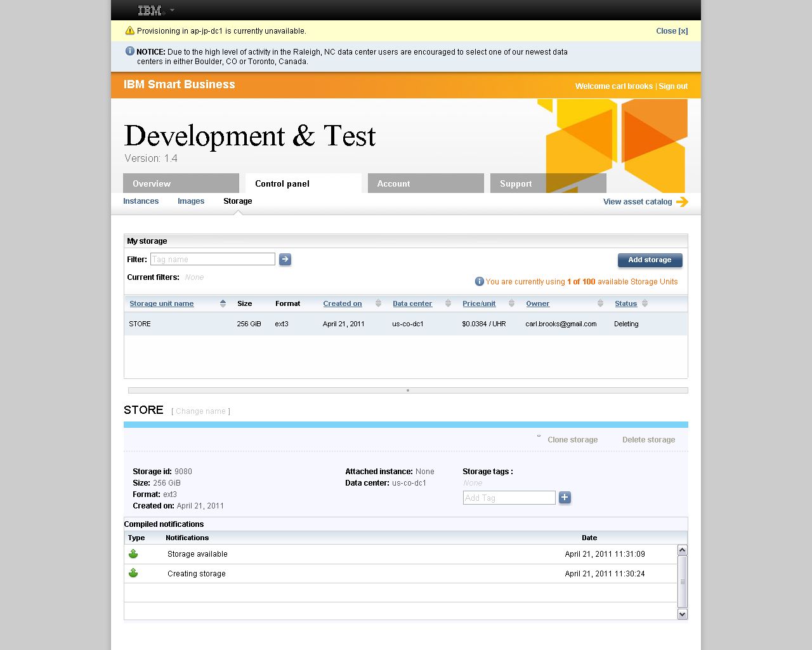Sign out of the account
The width and height of the screenshot is (812, 650).
[x=673, y=86]
